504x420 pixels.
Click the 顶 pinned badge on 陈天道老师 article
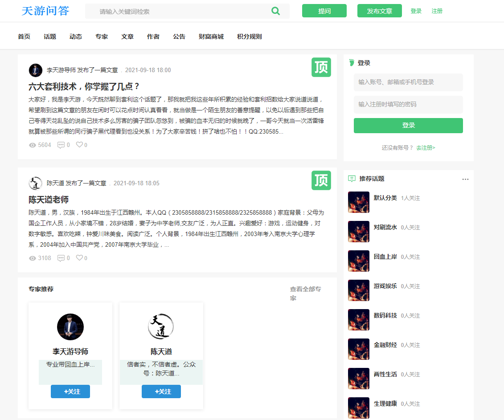click(x=321, y=180)
